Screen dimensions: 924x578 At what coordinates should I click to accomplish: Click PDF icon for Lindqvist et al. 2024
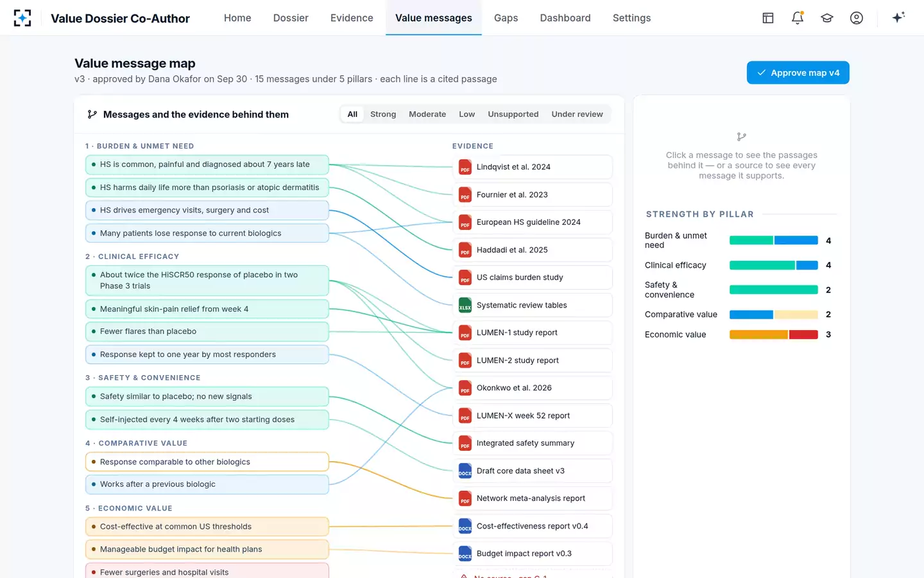(x=465, y=167)
